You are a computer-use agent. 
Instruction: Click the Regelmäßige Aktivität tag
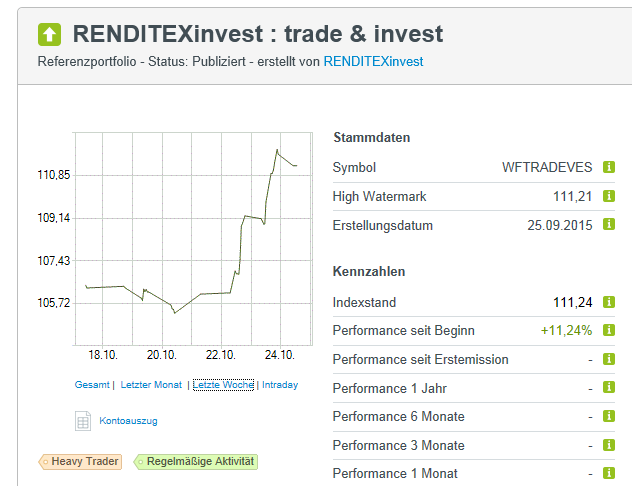click(196, 461)
